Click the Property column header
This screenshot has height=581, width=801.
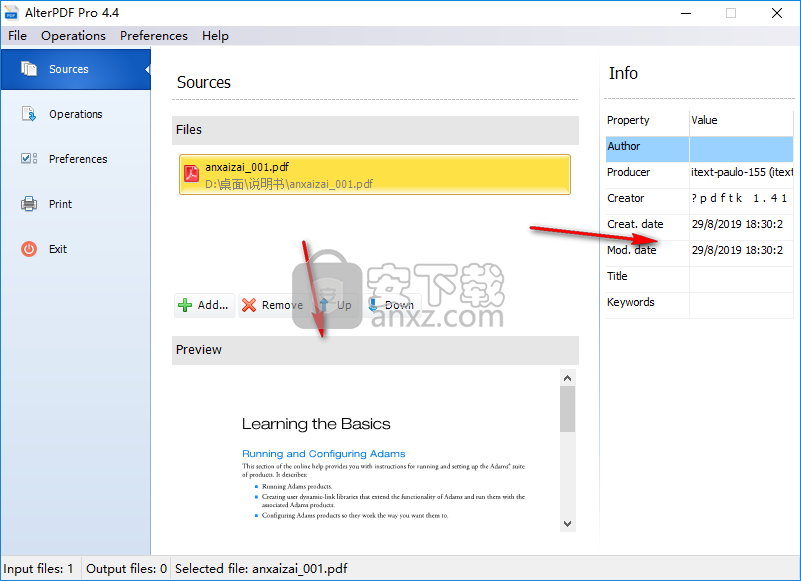(x=647, y=121)
